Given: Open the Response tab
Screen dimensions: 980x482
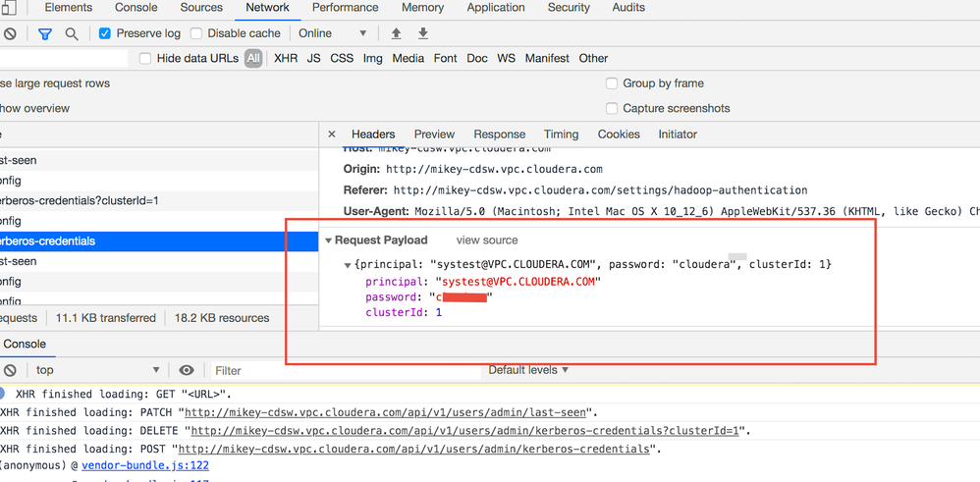Looking at the screenshot, I should pos(499,134).
